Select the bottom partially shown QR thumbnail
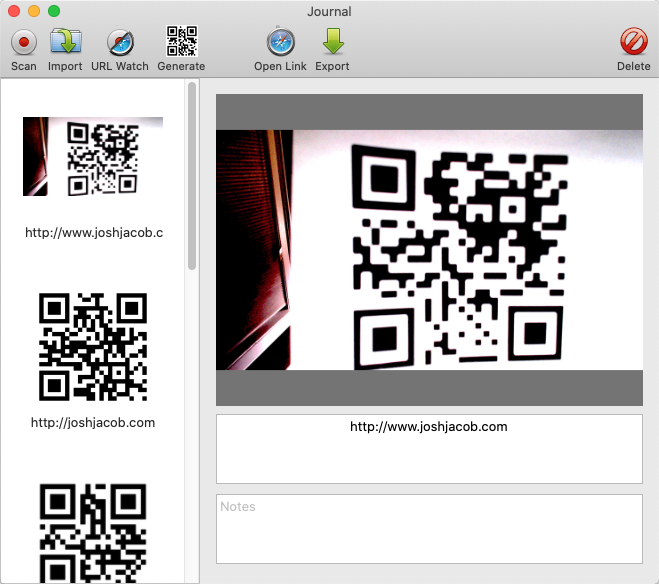 coord(93,533)
